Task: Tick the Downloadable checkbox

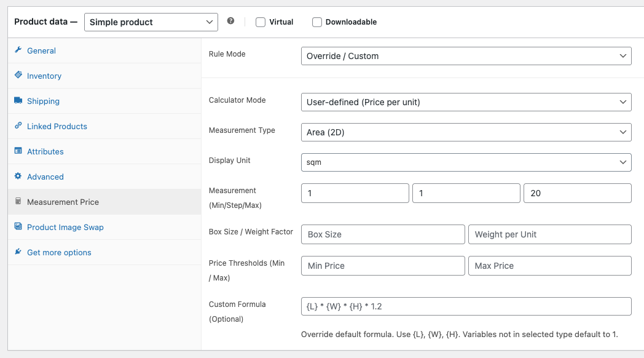Action: click(317, 22)
